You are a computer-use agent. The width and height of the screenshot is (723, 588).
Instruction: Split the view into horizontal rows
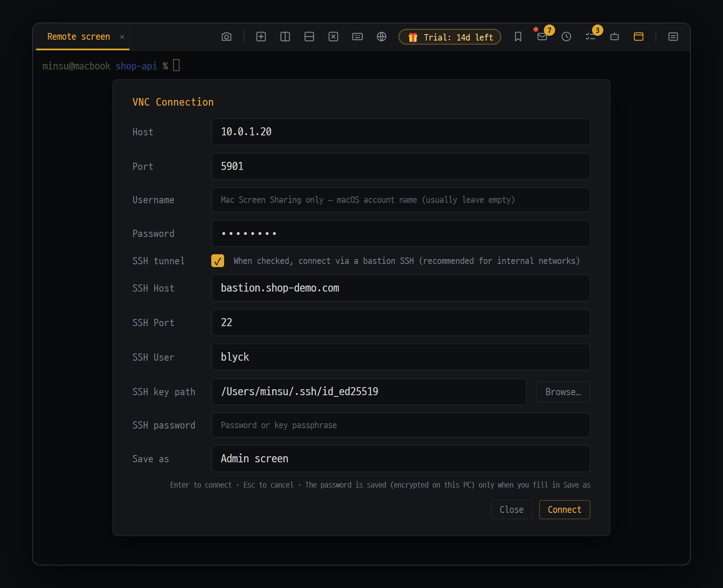pos(309,37)
